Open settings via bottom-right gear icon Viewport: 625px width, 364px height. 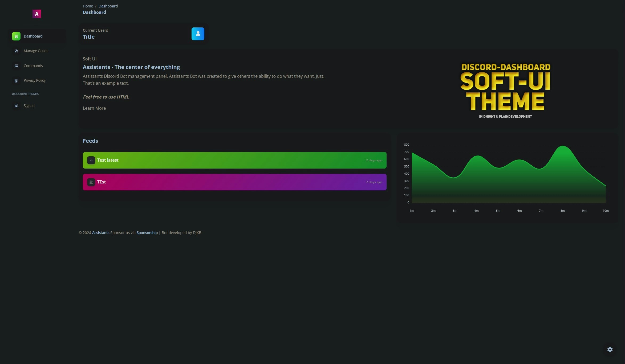point(610,349)
